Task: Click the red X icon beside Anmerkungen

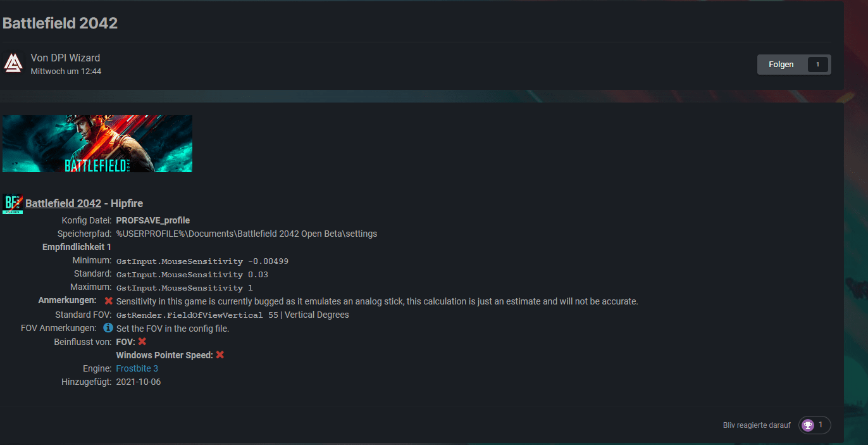Action: pos(109,301)
